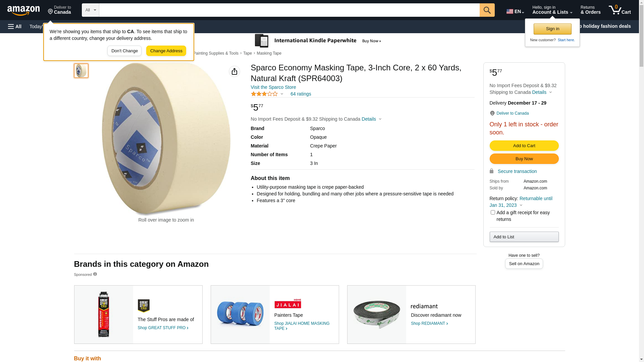This screenshot has height=362, width=644.
Task: Open the shopping cart
Action: pyautogui.click(x=620, y=10)
